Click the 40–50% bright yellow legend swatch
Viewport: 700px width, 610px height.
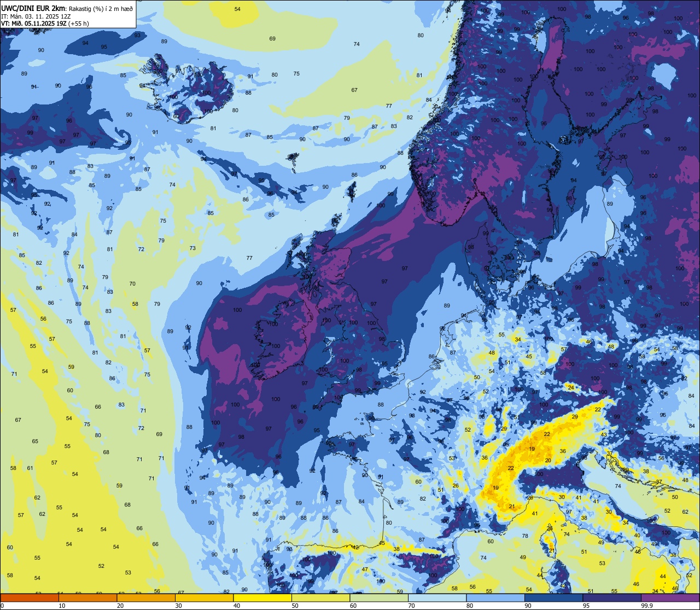[262, 598]
